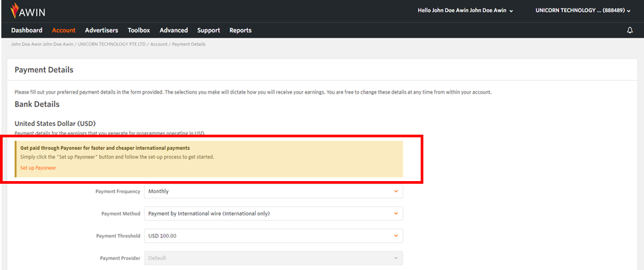This screenshot has width=644, height=270.
Task: Open the UNICORN TECHNOLOGY account switcher
Action: click(x=583, y=11)
